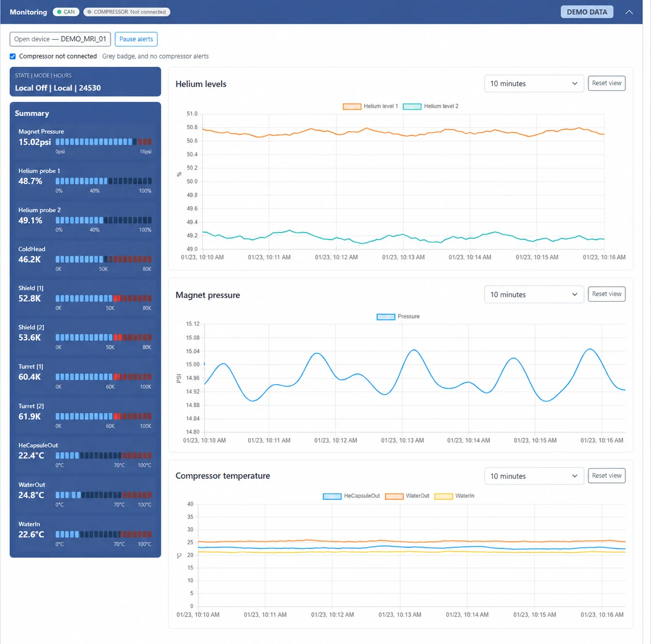Pause alerts
651x644 pixels.
click(136, 39)
